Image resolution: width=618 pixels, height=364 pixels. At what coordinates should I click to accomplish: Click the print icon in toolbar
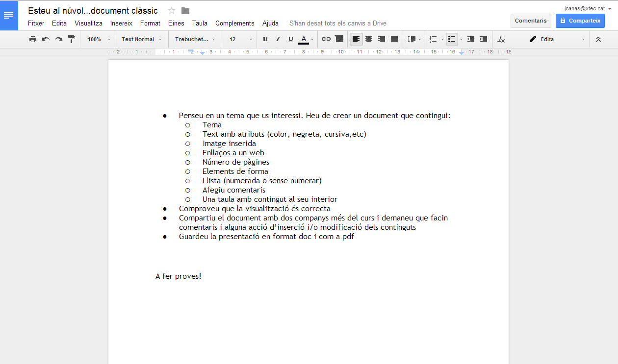[33, 39]
